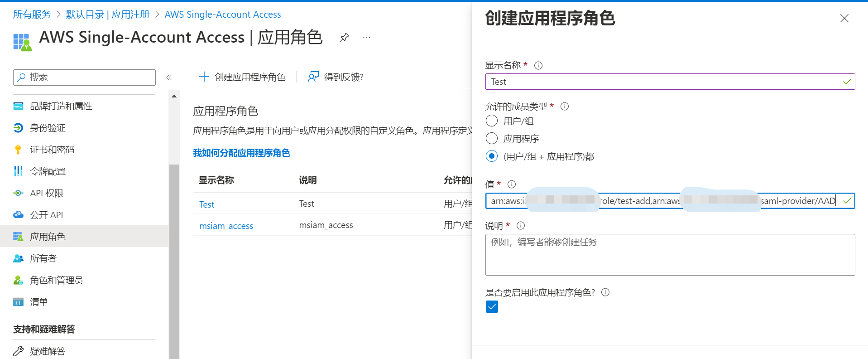Collapse the left navigation menu
This screenshot has width=868, height=359.
click(169, 78)
